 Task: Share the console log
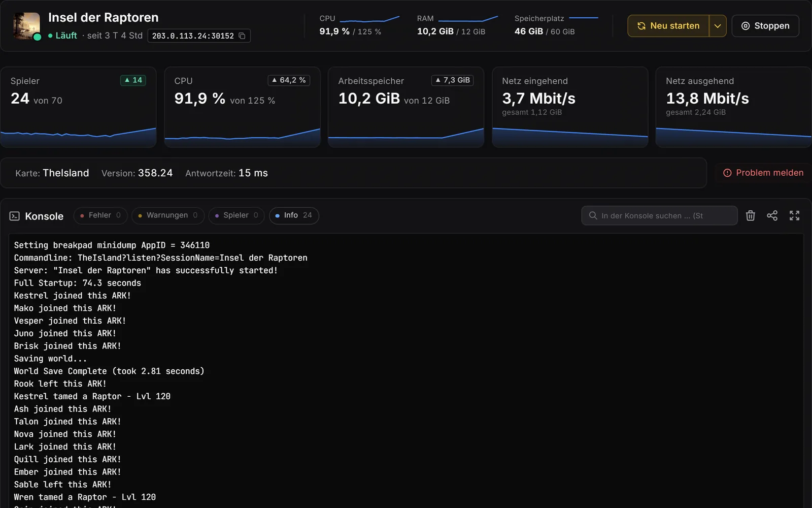click(x=772, y=215)
